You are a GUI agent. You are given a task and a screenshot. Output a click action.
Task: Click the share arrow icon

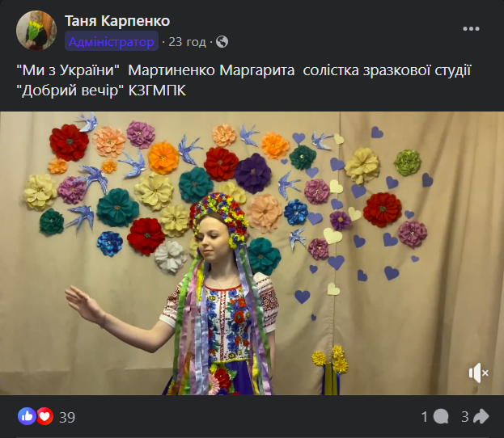(481, 417)
